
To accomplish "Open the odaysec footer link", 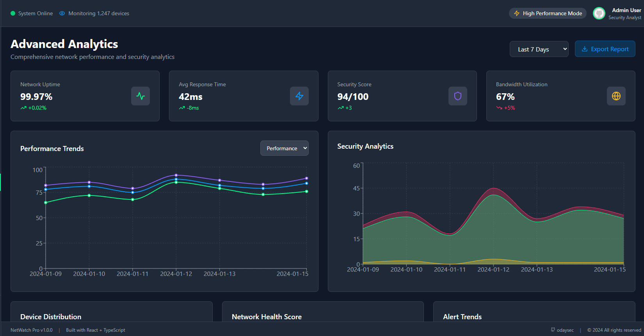I will [565, 330].
